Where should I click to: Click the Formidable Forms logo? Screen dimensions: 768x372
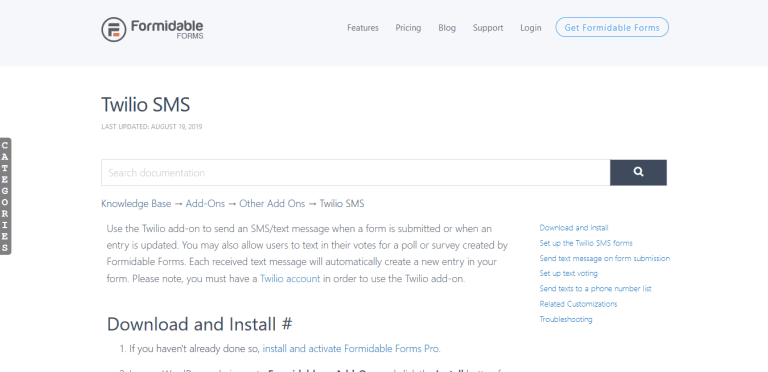click(x=152, y=29)
